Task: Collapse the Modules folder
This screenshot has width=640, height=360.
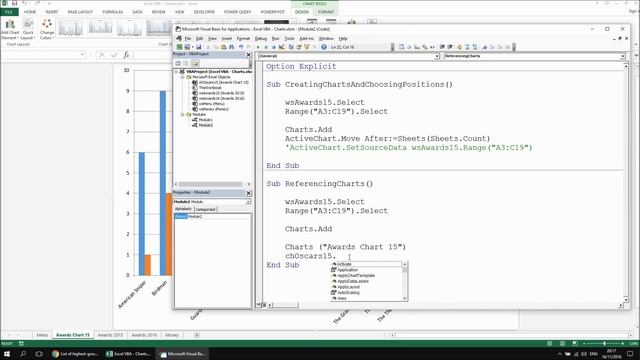Action: (182, 115)
